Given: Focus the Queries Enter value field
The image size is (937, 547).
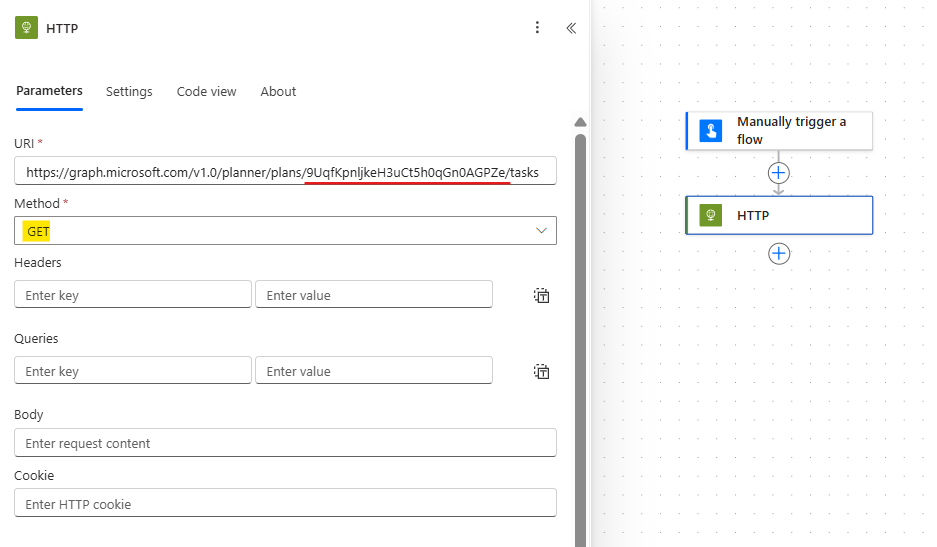Looking at the screenshot, I should [373, 371].
